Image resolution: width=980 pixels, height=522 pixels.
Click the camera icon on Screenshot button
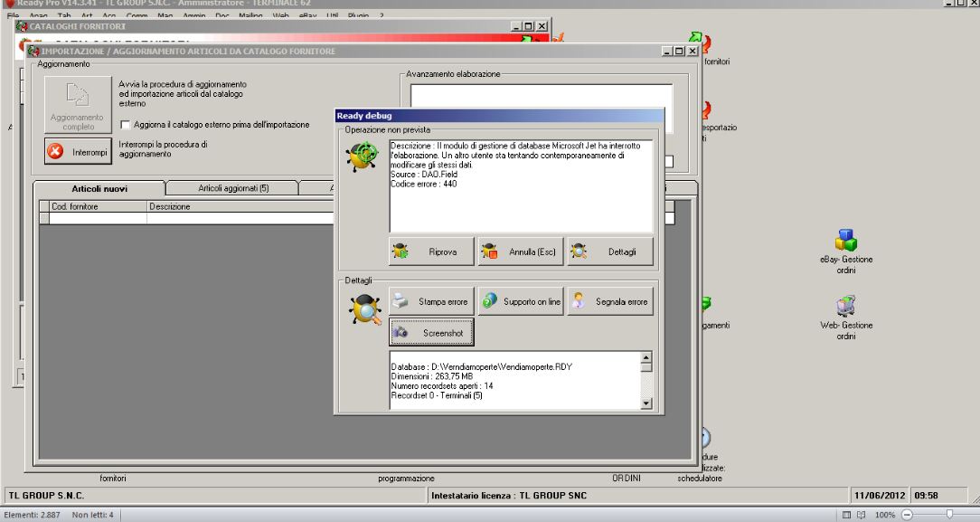click(400, 333)
